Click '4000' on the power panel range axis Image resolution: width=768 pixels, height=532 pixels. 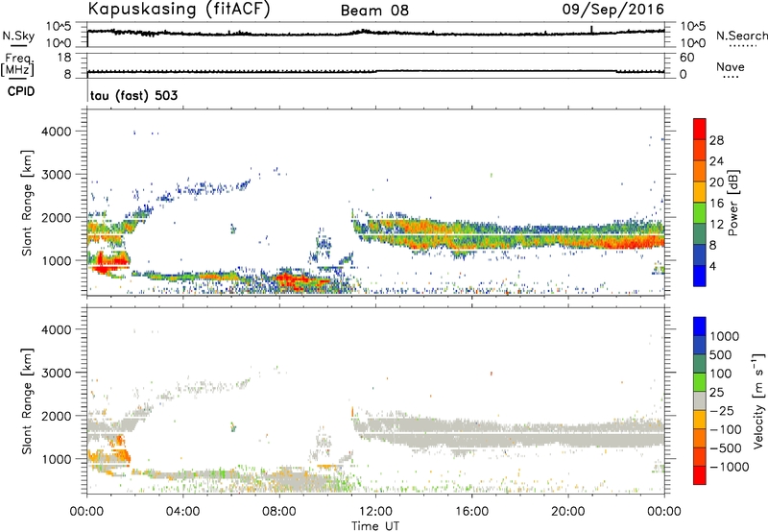click(56, 132)
